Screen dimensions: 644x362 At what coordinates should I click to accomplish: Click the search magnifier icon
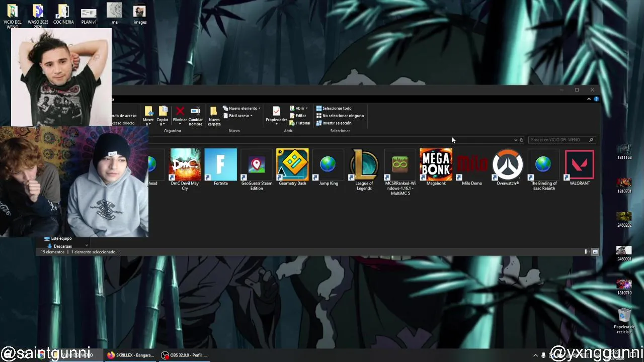(x=591, y=140)
